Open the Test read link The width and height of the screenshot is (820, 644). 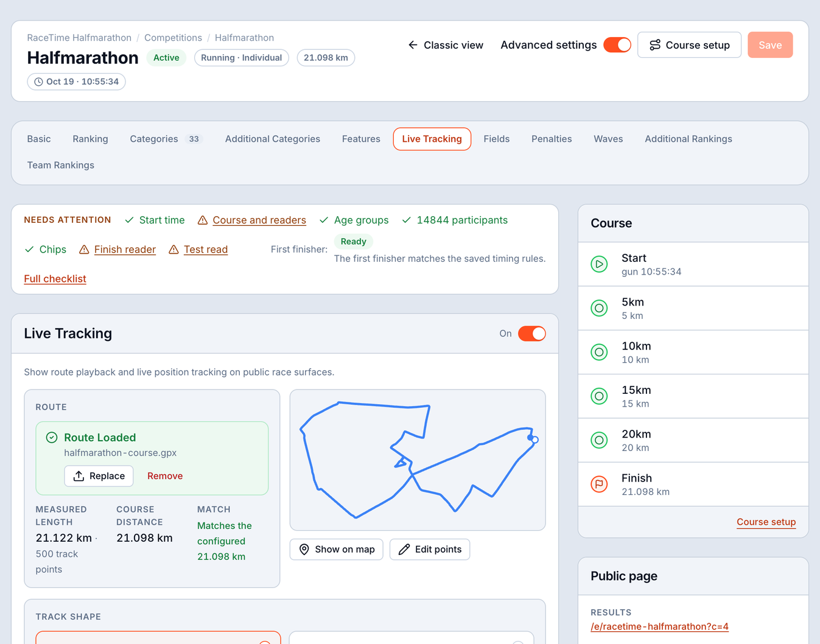pos(206,250)
